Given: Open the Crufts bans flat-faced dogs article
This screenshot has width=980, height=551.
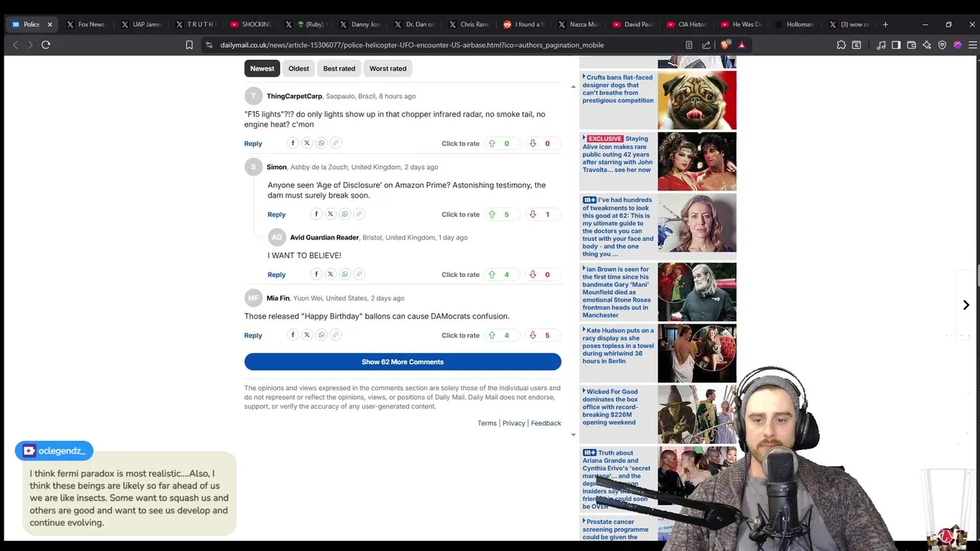Looking at the screenshot, I should pyautogui.click(x=618, y=89).
